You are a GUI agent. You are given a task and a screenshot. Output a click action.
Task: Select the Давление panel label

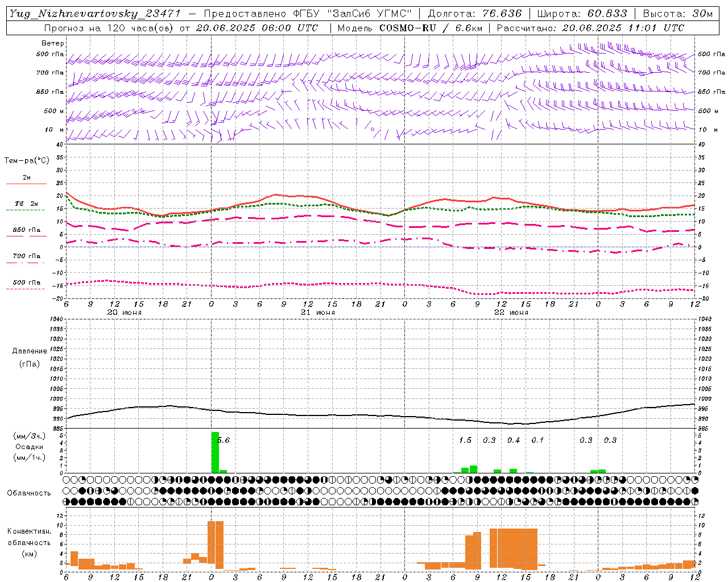(x=30, y=351)
